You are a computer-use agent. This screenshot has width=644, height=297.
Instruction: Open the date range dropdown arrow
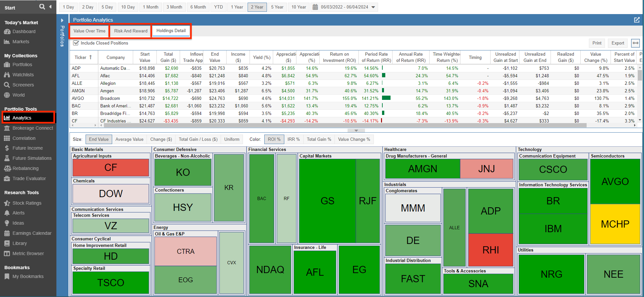pos(373,7)
